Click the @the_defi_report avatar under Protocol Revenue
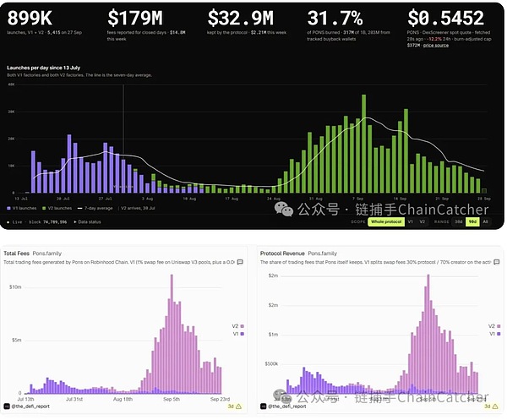The width and height of the screenshot is (507, 420). pos(263,406)
